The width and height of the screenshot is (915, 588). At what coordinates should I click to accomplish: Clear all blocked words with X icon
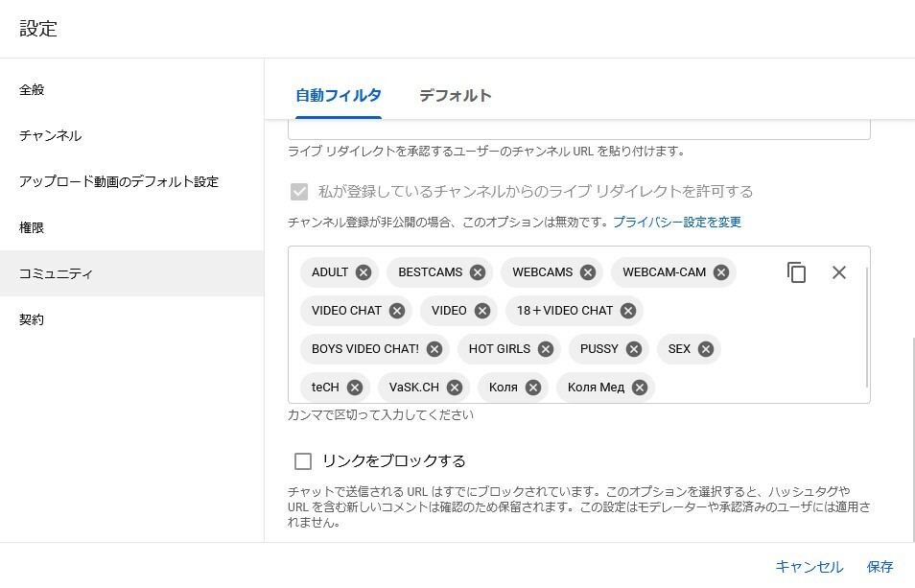point(839,272)
